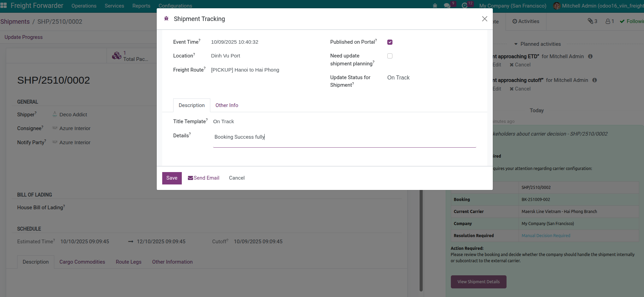Open the chat messages icon in navbar

point(447,6)
